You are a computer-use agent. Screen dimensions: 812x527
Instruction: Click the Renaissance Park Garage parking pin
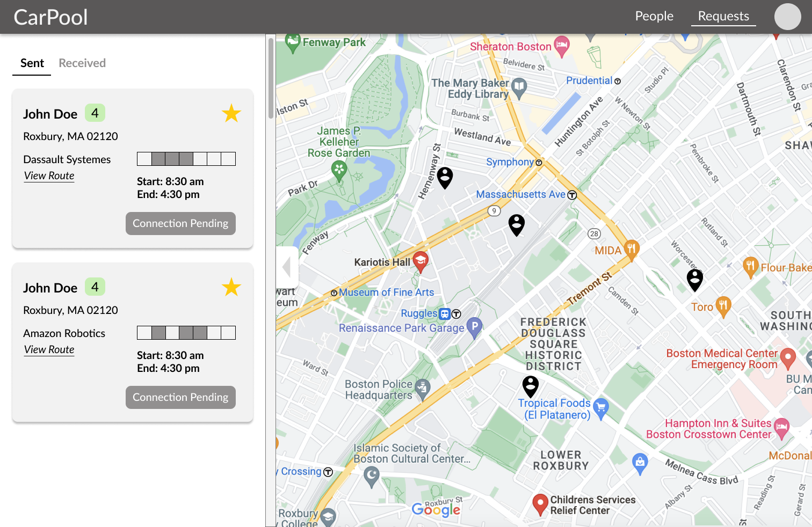click(475, 327)
